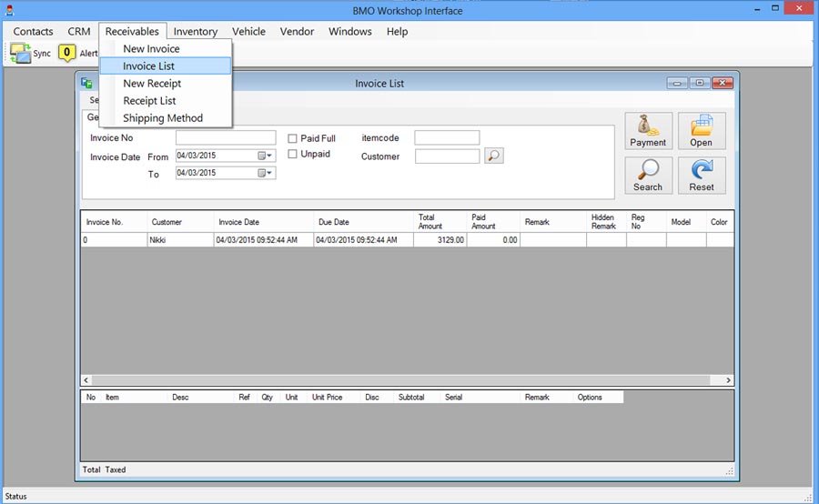
Task: Click the Reset arrow button
Action: (702, 176)
